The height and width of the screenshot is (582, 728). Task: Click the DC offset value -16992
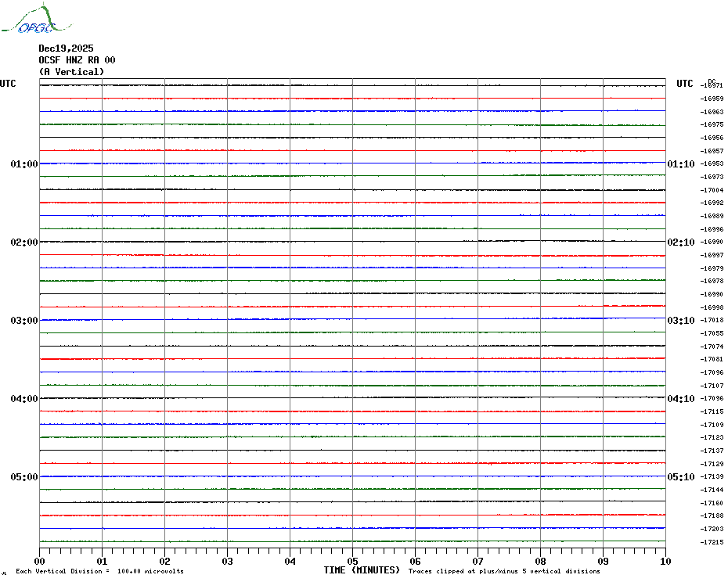(x=712, y=203)
